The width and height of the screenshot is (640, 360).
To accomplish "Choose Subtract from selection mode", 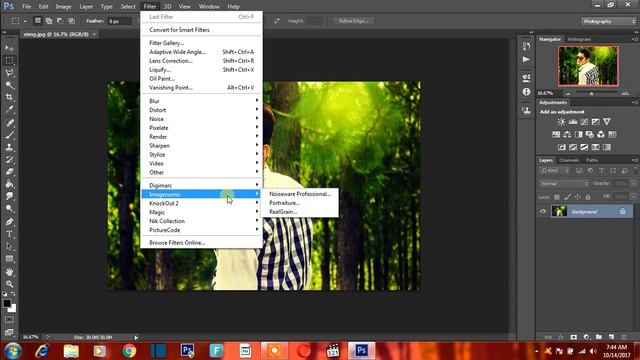I will (60, 21).
